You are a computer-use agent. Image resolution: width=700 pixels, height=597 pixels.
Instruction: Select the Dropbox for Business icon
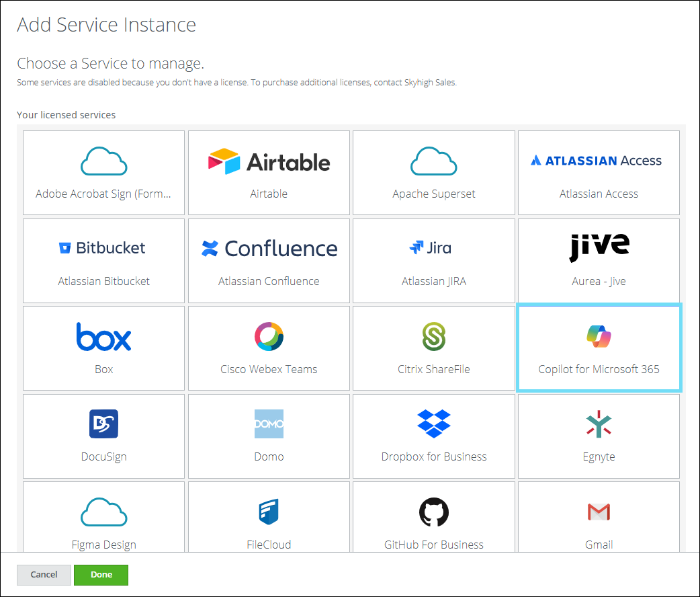[x=433, y=423]
